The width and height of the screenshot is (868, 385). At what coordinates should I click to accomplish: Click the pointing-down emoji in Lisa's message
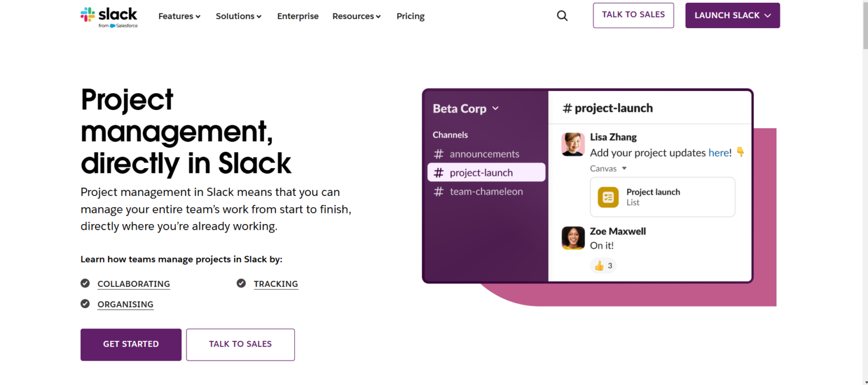(740, 151)
